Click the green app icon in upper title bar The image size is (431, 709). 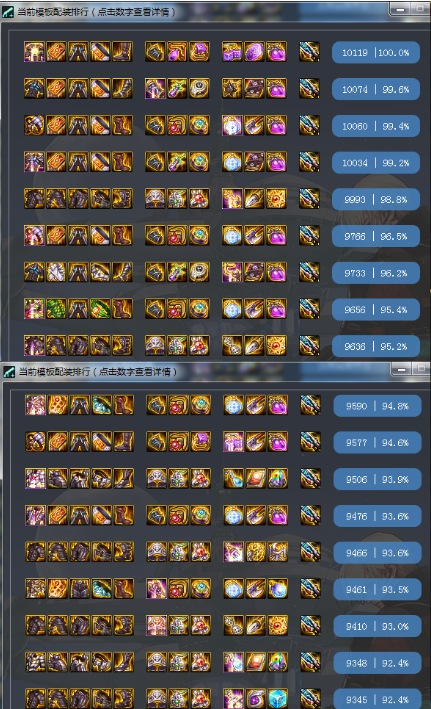point(8,12)
